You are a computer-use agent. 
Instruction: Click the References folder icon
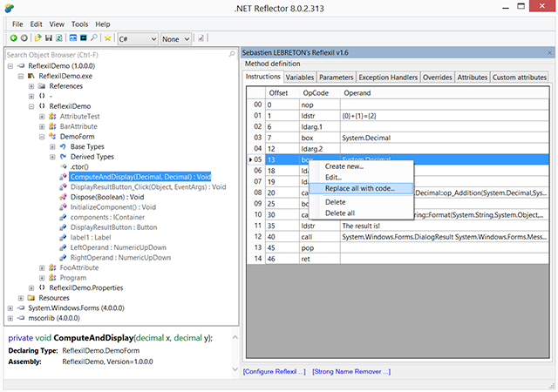pos(42,86)
